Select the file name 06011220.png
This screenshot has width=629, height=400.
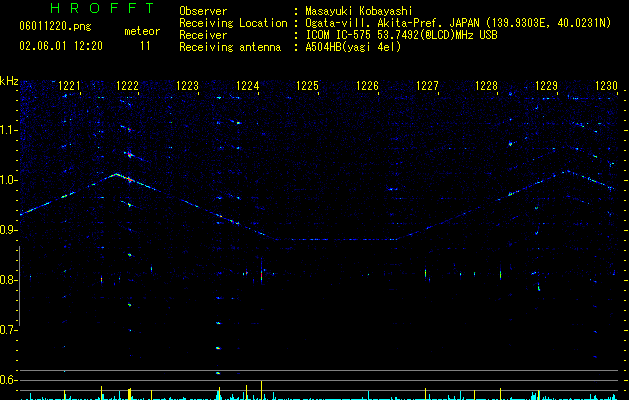(55, 26)
